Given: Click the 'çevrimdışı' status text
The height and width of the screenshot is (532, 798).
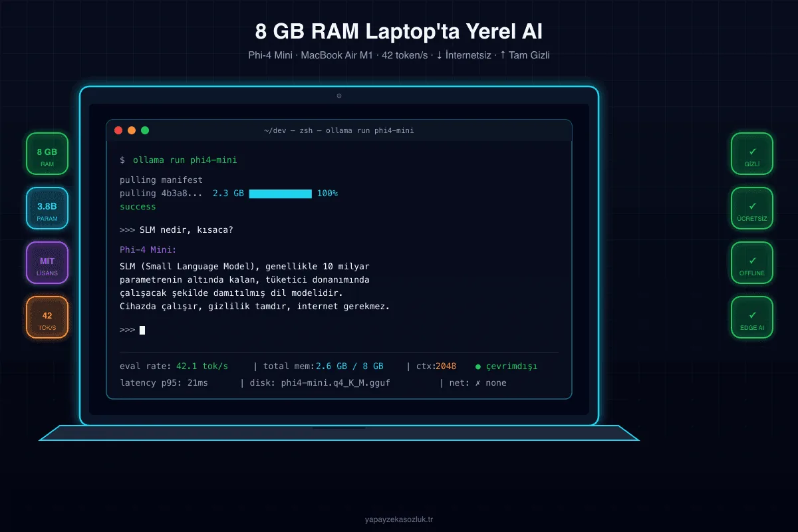Looking at the screenshot, I should tap(511, 366).
